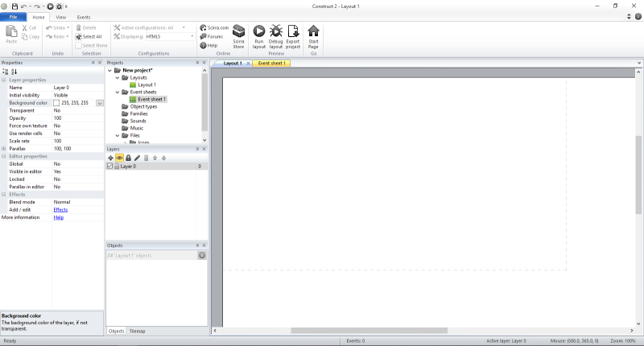Viewport: 644px width, 346px height.
Task: Click the round button in Objects search bar
Action: [202, 255]
